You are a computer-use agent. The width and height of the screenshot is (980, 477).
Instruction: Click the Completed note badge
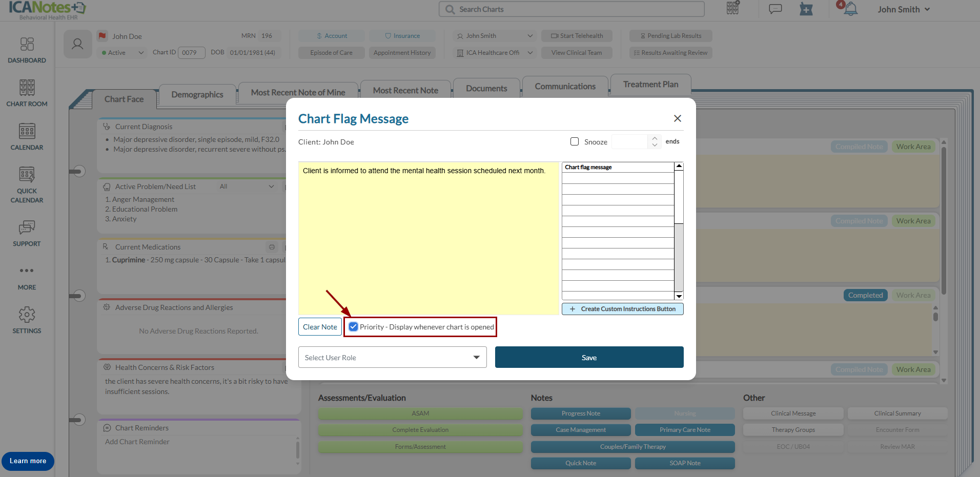pos(865,295)
